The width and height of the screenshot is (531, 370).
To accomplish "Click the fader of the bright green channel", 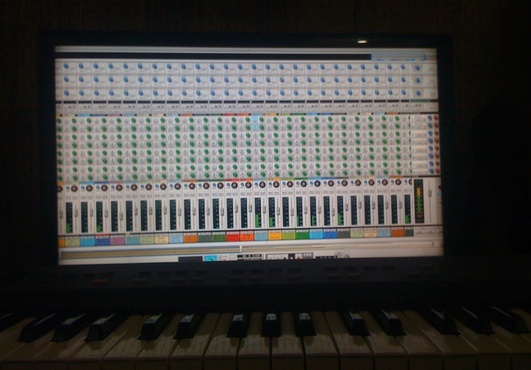I will pyautogui.click(x=306, y=210).
